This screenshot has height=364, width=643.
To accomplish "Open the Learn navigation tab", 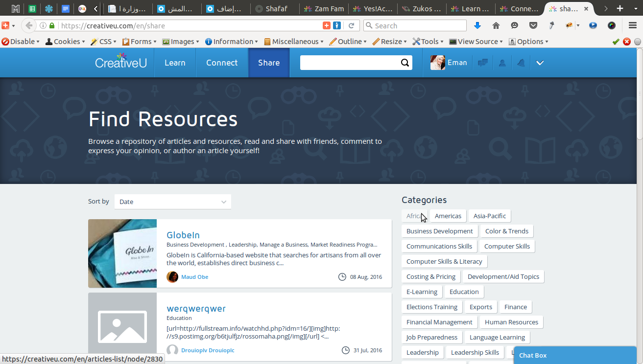I will click(x=175, y=63).
